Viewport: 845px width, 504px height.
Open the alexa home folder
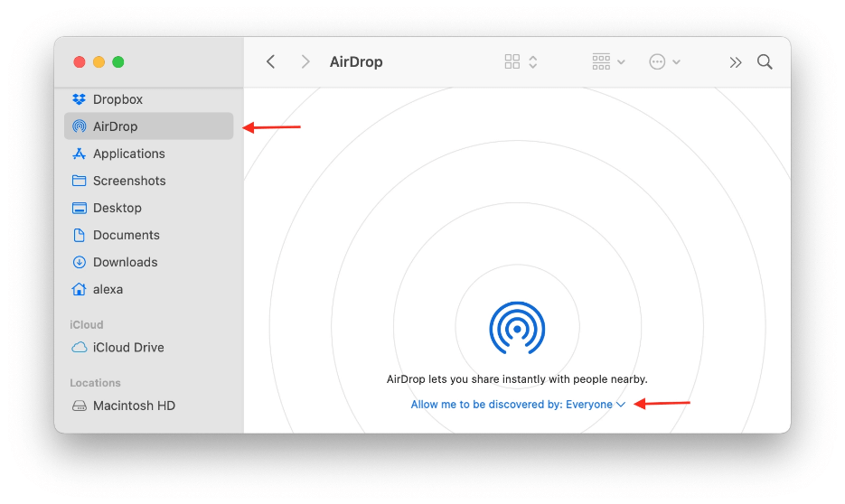pos(108,289)
